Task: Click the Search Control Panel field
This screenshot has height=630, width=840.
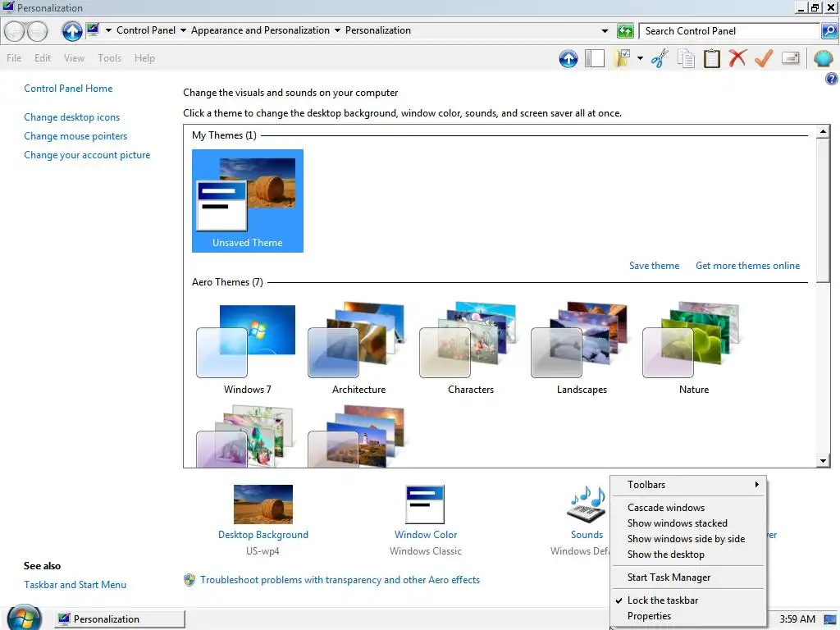Action: [x=729, y=31]
